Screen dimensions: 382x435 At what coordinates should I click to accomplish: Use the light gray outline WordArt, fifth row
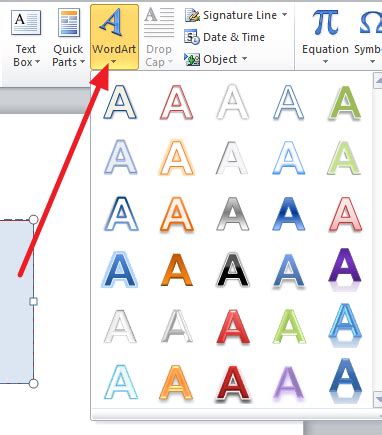[120, 326]
